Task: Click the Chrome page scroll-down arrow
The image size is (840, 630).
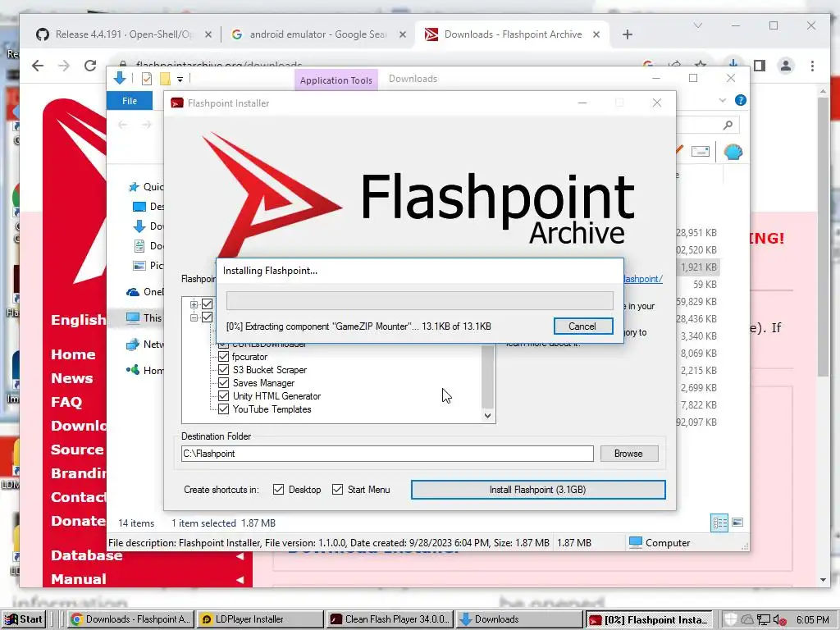Action: pyautogui.click(x=824, y=580)
